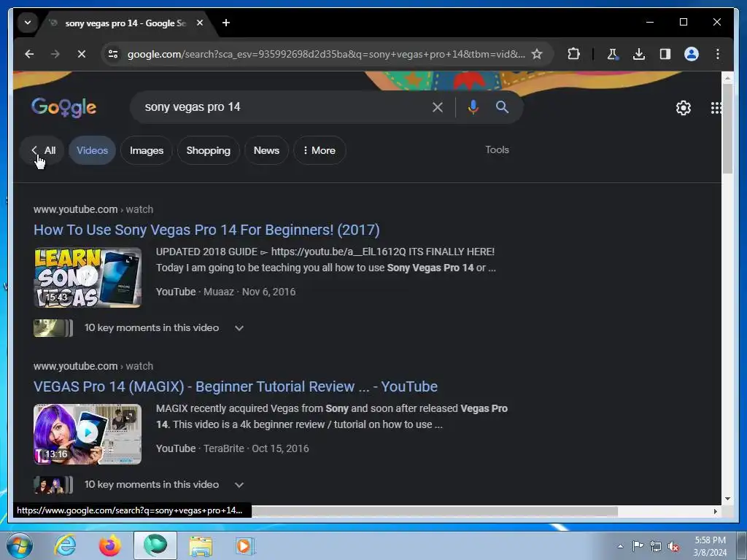Open Windows Media Player on taskbar
The height and width of the screenshot is (560, 747).
(x=245, y=545)
